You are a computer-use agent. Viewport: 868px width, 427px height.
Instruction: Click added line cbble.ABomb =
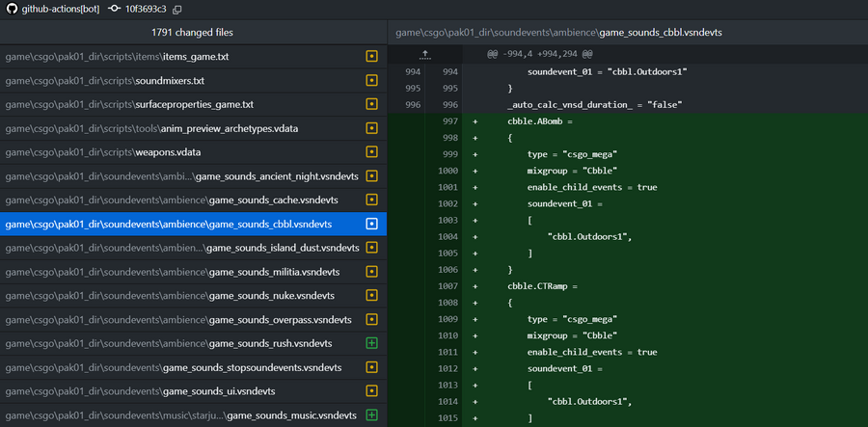539,121
